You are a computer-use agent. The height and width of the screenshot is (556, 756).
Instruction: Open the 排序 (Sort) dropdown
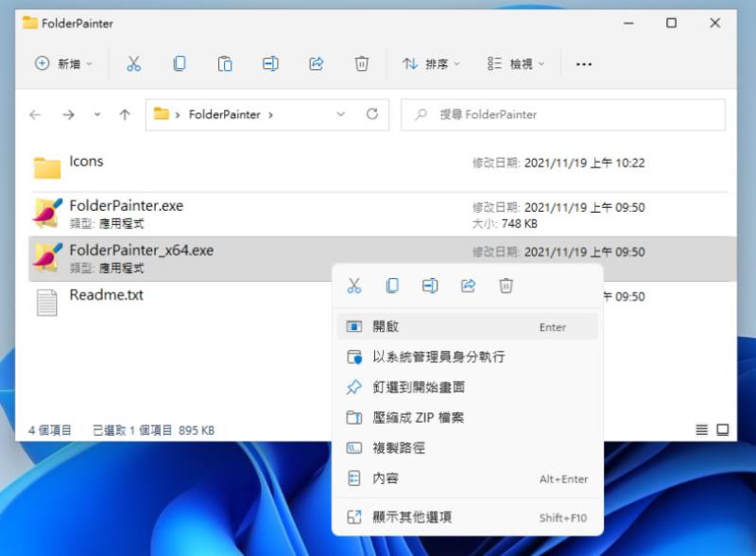432,63
